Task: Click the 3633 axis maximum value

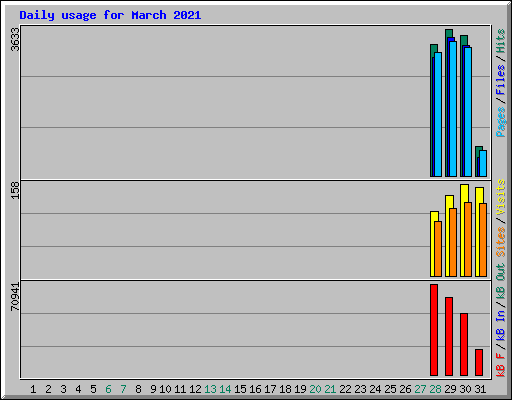Action: click(15, 39)
